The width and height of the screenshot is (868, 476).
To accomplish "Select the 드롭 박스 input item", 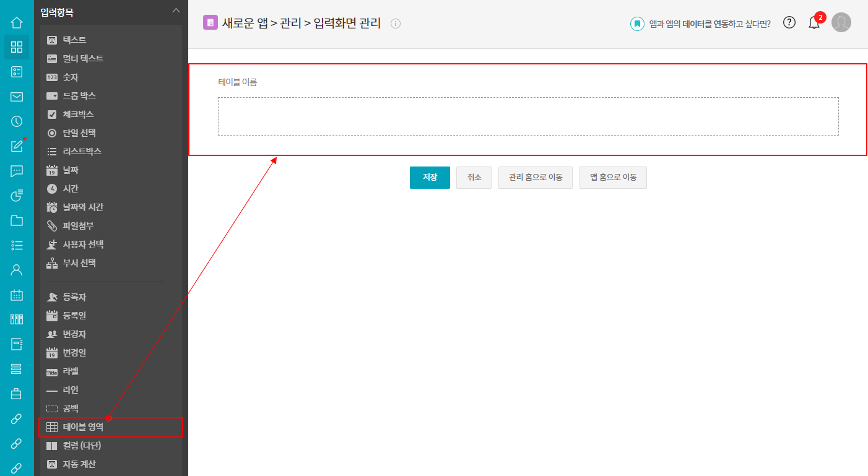I will pyautogui.click(x=79, y=96).
